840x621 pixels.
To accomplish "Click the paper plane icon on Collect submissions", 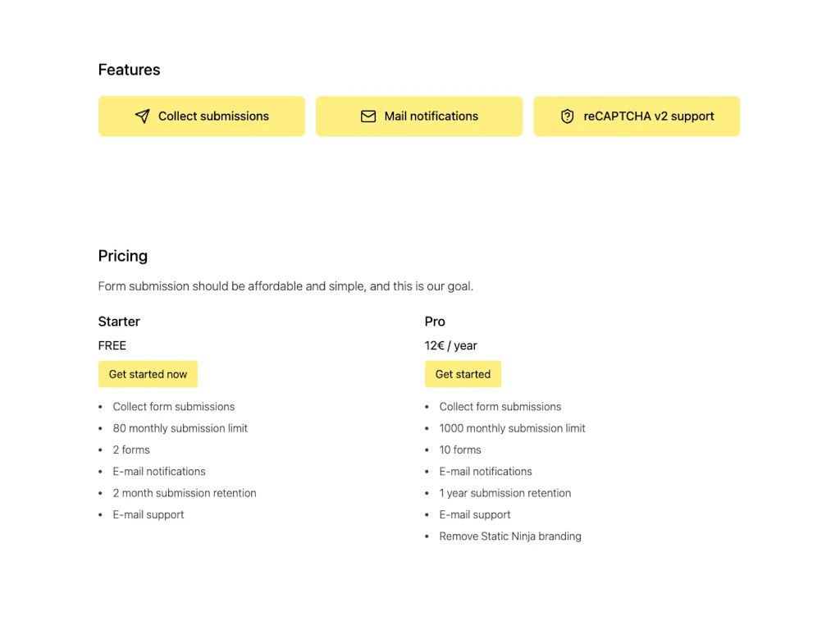I will [143, 116].
